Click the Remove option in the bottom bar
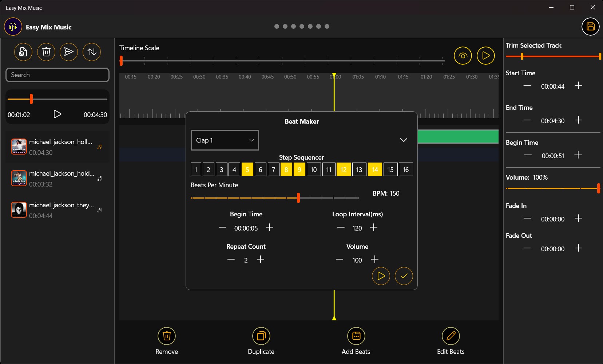 pos(167,340)
